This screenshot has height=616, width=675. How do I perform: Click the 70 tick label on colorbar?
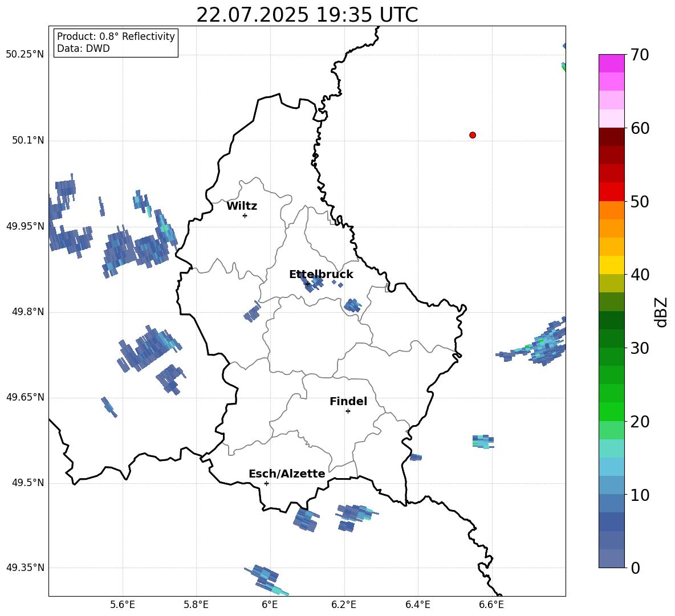(x=640, y=55)
